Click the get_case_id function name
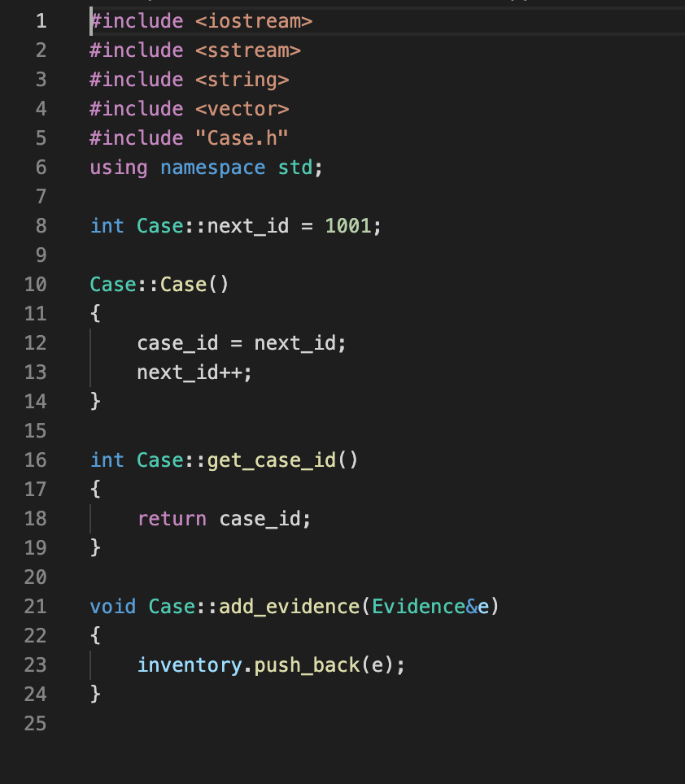685x784 pixels. point(272,460)
